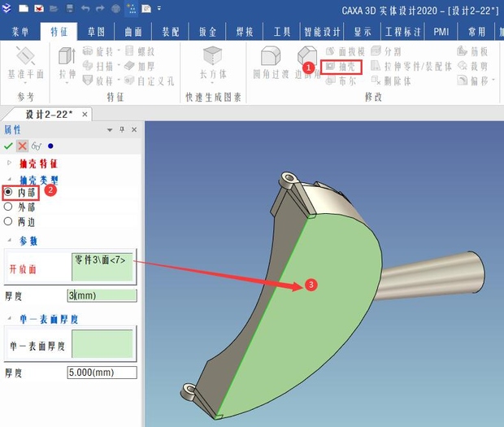This screenshot has height=427, width=504.
Task: Switch to the 常用 tab
Action: coord(476,32)
